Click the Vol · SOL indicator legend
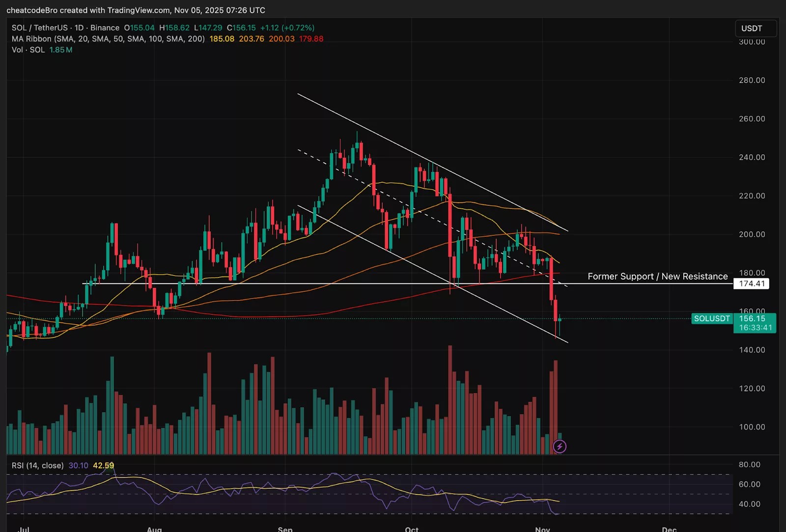This screenshot has width=786, height=532. pyautogui.click(x=28, y=50)
